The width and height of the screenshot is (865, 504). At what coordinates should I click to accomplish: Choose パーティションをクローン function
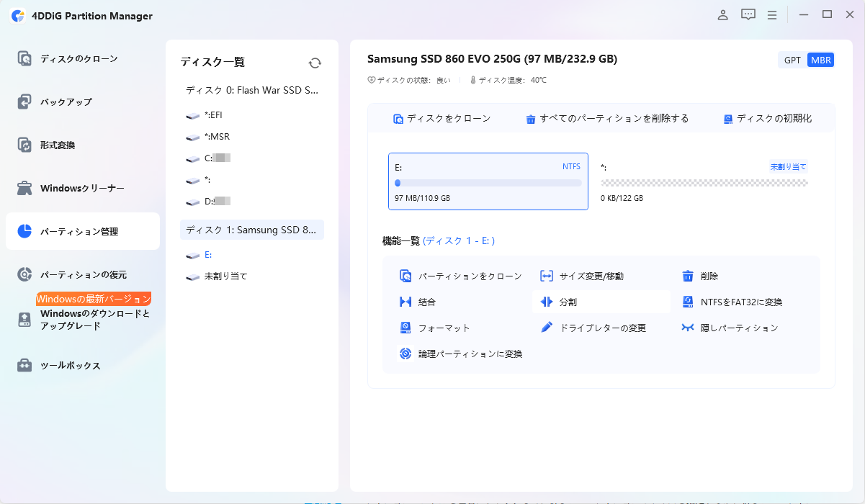tap(460, 276)
